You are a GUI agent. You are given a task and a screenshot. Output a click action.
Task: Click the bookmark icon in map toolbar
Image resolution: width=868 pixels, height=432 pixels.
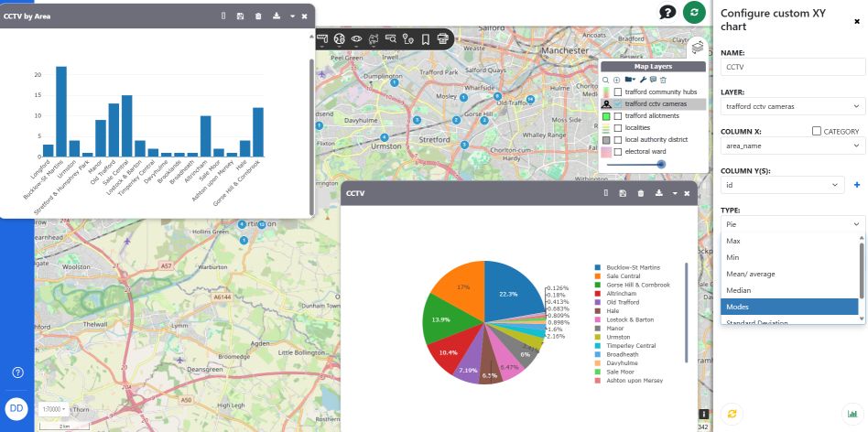coord(426,38)
